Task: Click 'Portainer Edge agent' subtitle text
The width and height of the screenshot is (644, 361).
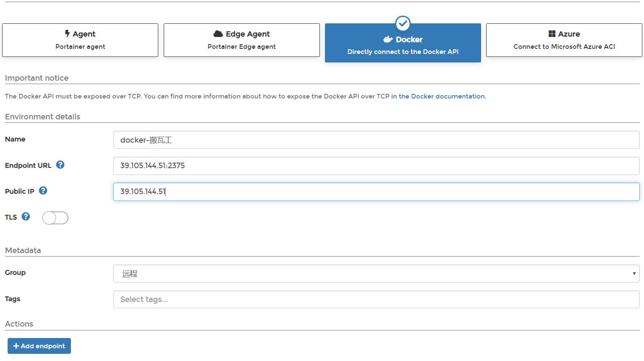Action: click(242, 47)
